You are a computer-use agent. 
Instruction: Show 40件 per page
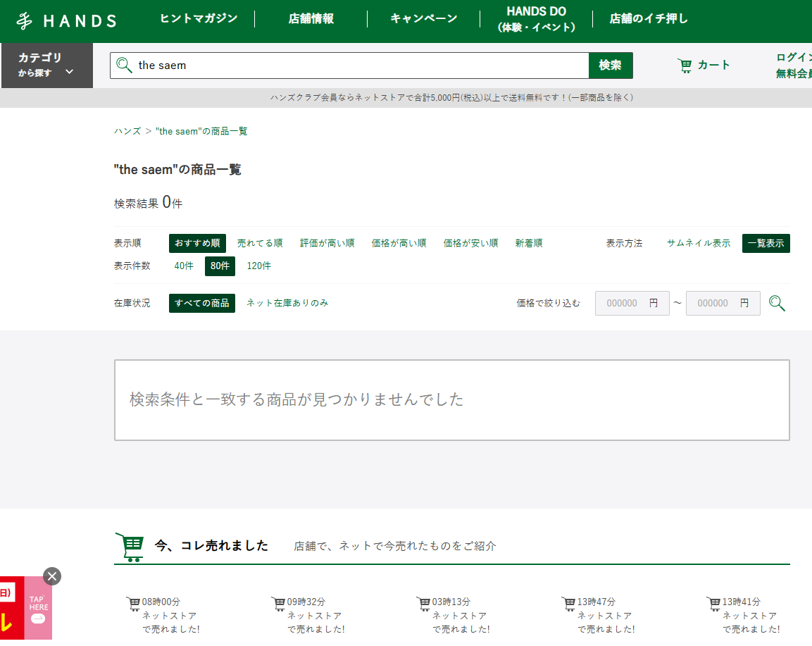pos(184,266)
